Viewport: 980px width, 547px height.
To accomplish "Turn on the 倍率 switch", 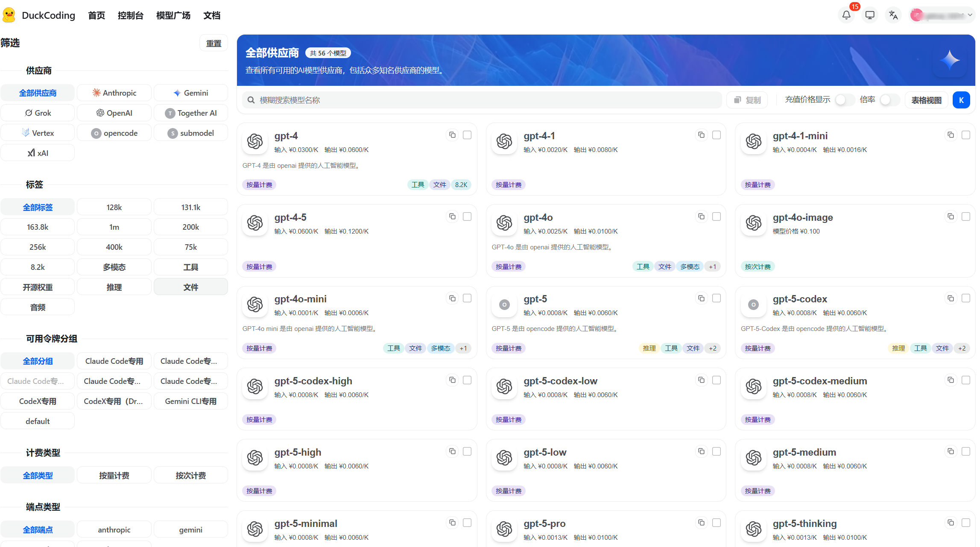I will [889, 100].
